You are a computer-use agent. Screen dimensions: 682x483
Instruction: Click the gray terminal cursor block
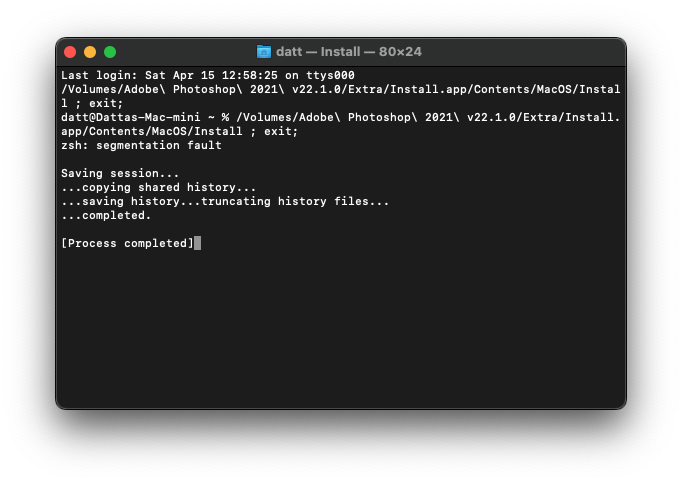[x=198, y=243]
